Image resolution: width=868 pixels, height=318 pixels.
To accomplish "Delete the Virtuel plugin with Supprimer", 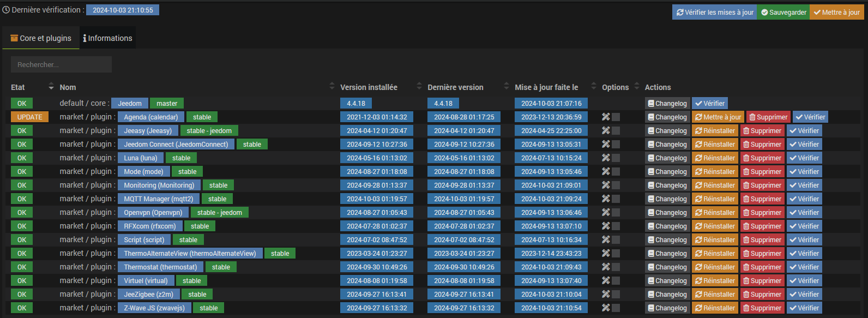I will coord(762,280).
